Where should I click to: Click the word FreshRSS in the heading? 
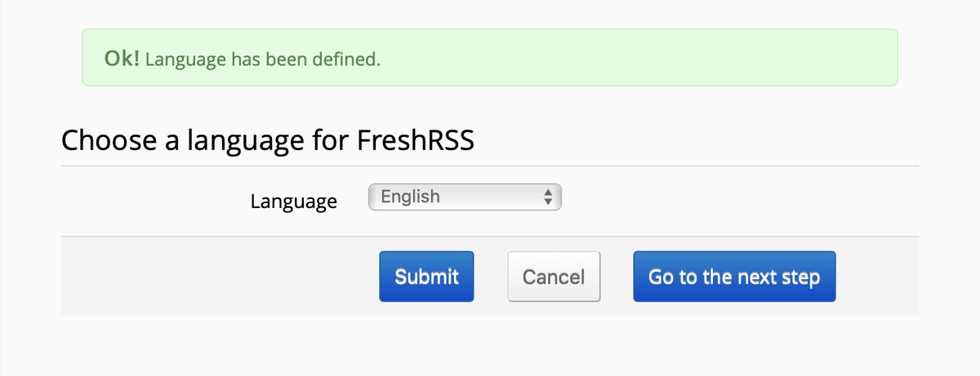[416, 140]
